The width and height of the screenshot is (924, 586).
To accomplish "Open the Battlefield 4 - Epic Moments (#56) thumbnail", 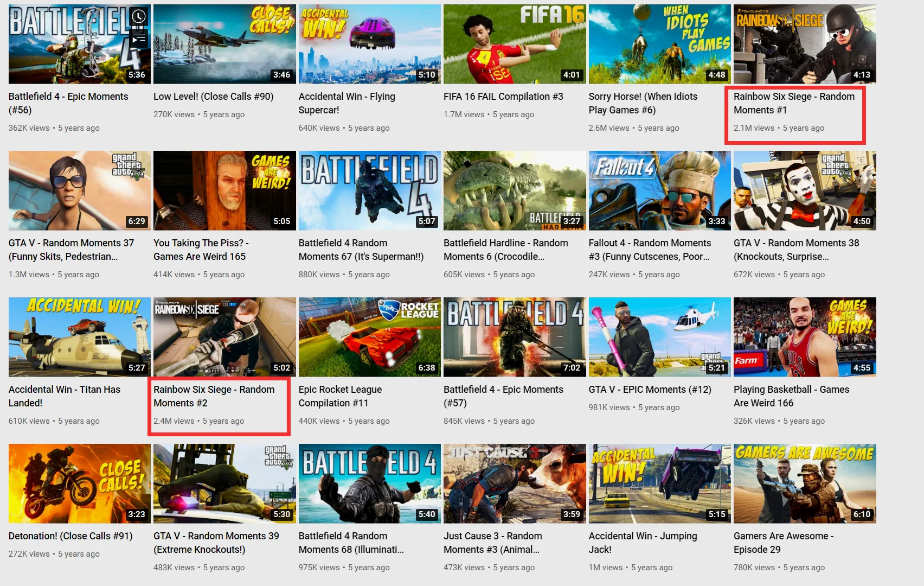I will pos(80,44).
